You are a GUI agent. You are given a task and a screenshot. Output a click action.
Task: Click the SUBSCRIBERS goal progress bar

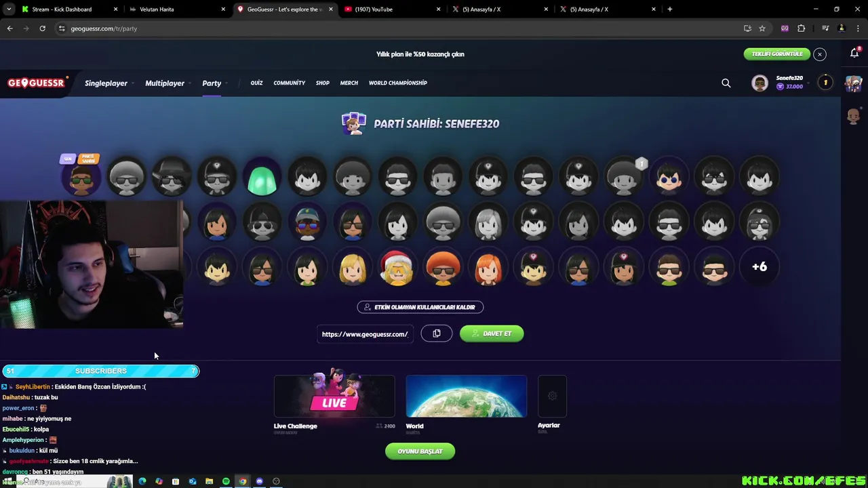click(100, 371)
